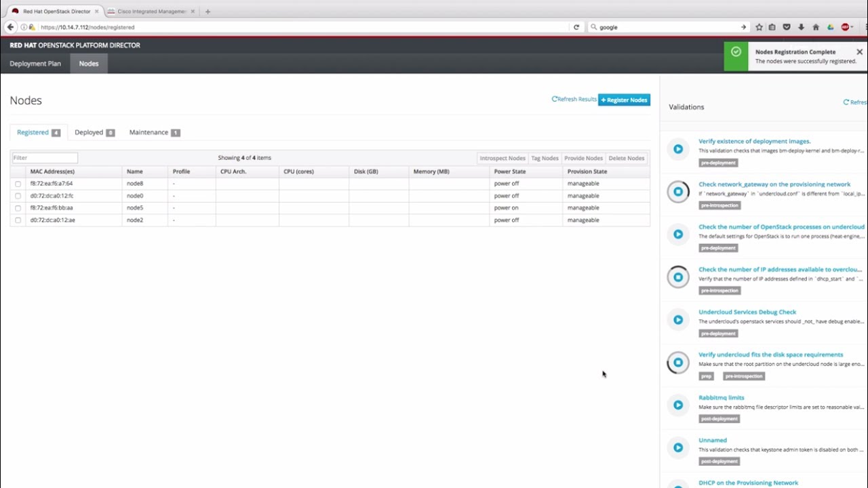868x488 pixels.
Task: Click the Google Drive extension icon
Action: coord(831,27)
